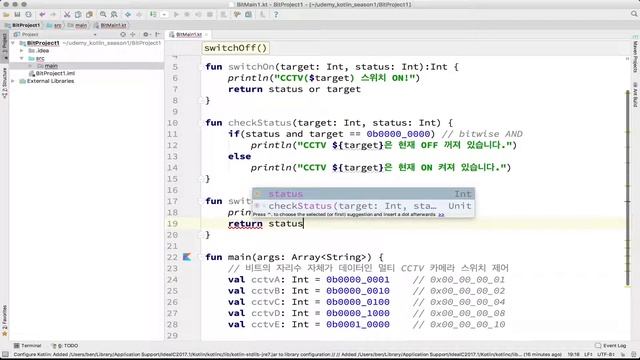Open the run configuration dropdown

point(164,15)
